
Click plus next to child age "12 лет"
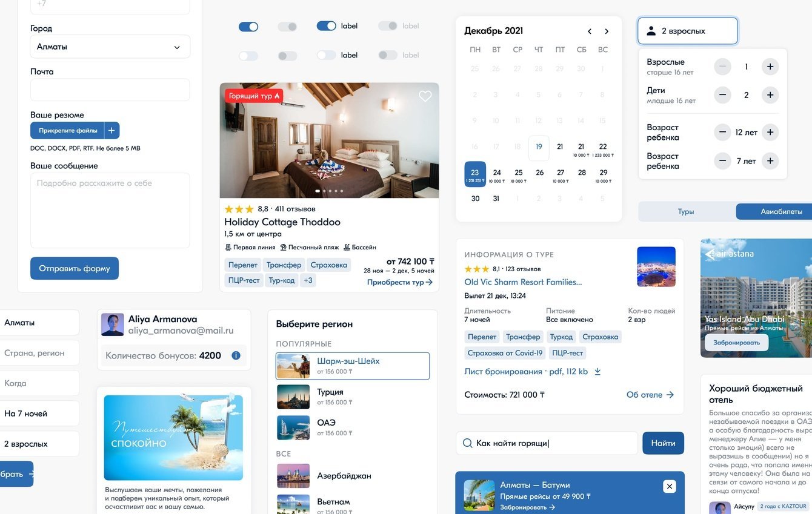tap(770, 132)
